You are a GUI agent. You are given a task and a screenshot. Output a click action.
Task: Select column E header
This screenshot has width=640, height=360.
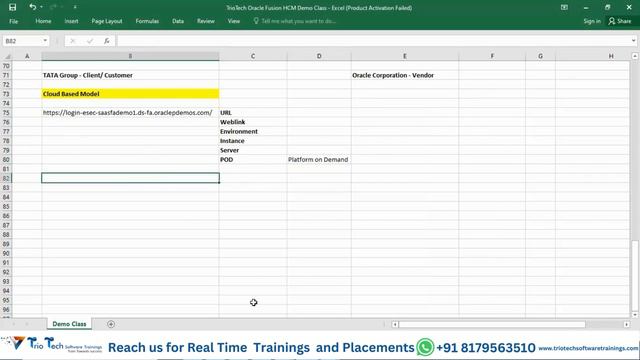pos(404,56)
